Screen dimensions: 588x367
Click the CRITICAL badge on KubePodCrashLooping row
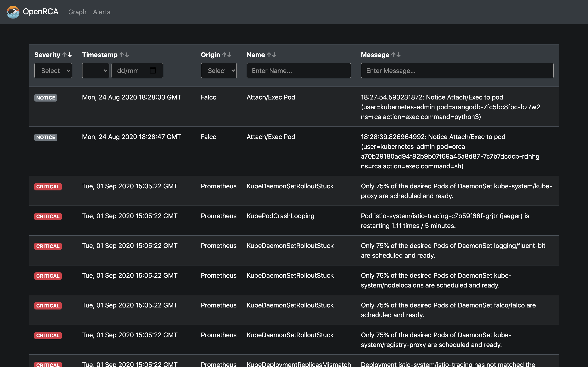[x=48, y=216]
